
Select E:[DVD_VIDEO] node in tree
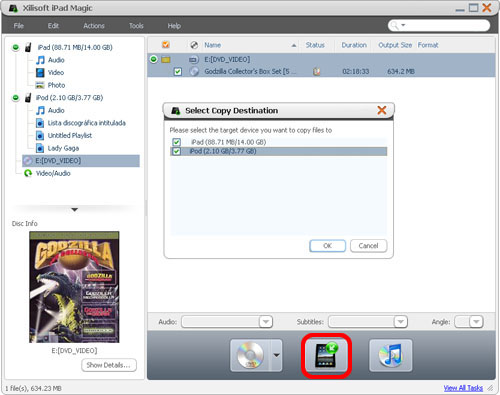click(81, 161)
